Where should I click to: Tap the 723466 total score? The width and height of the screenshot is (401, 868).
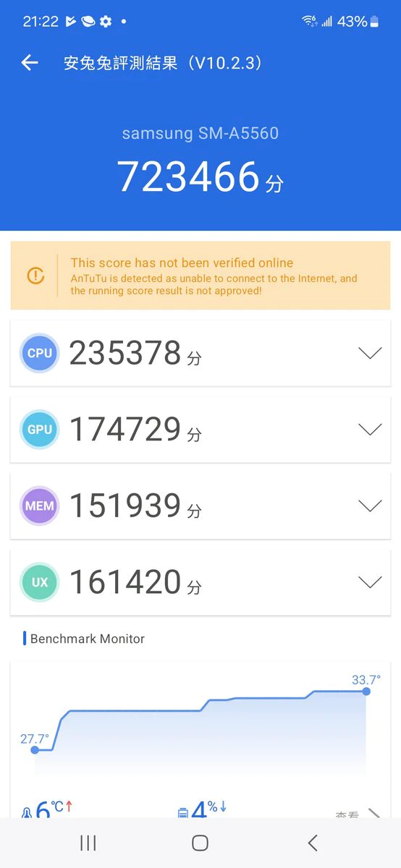tap(189, 176)
